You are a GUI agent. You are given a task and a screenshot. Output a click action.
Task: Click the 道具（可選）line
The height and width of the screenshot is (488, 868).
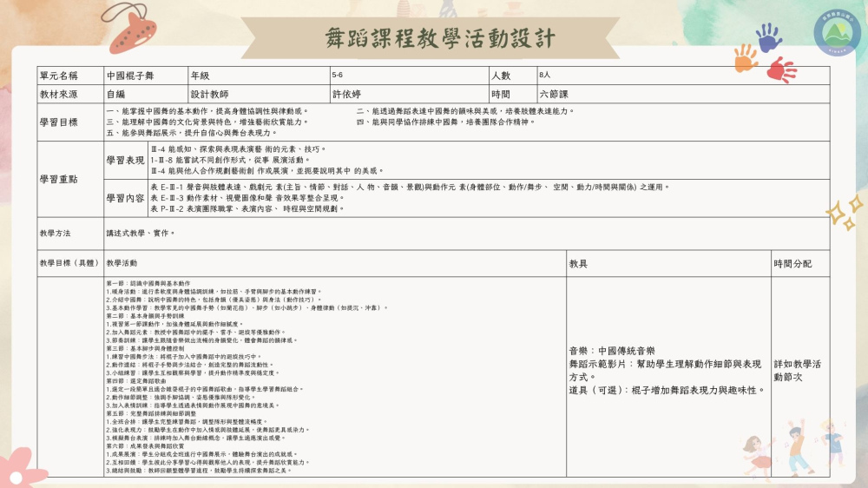click(668, 390)
